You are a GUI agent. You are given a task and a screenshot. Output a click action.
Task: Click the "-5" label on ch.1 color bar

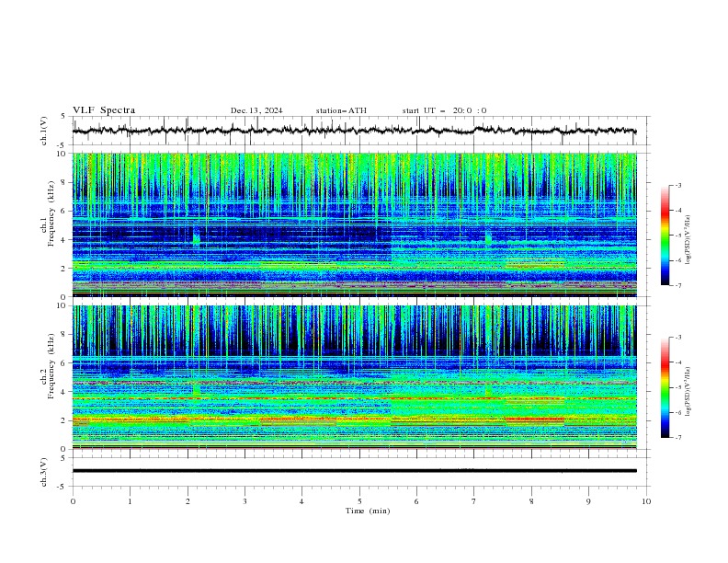677,236
